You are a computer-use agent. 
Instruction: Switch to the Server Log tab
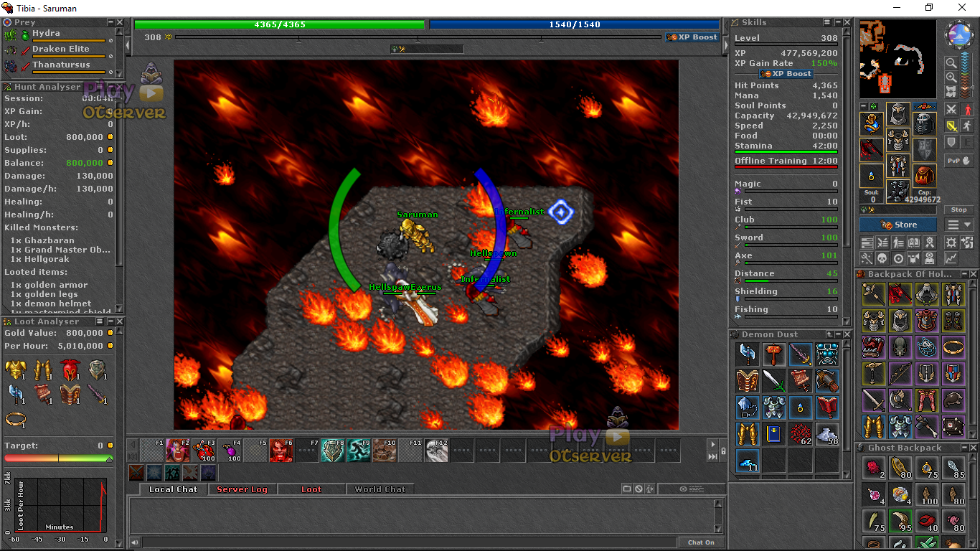point(242,489)
